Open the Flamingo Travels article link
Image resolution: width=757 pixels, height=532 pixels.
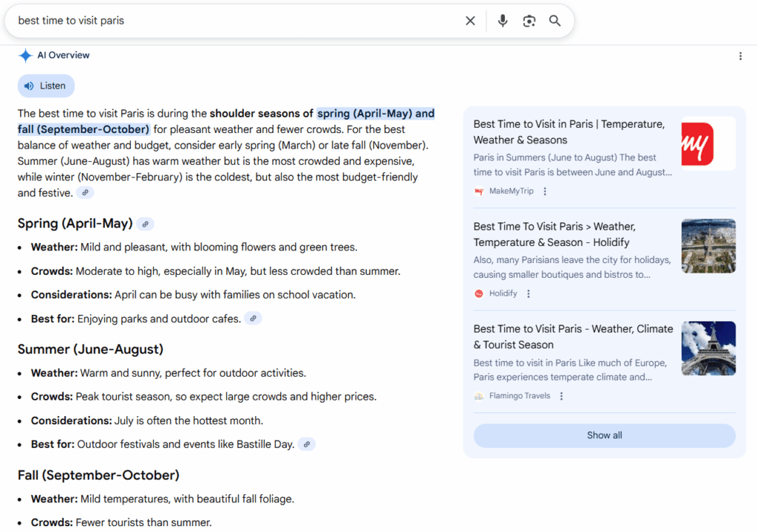pos(572,337)
